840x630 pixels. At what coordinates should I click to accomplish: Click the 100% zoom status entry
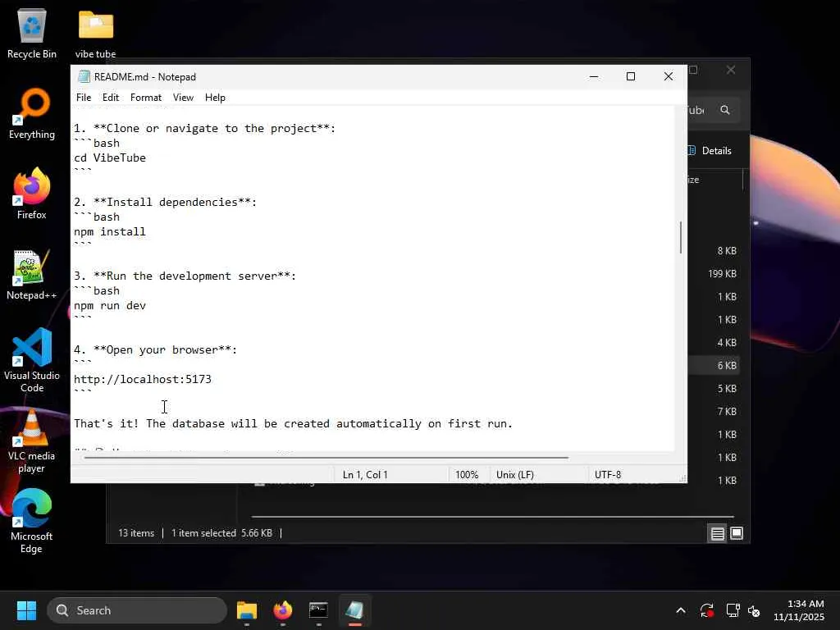467,475
